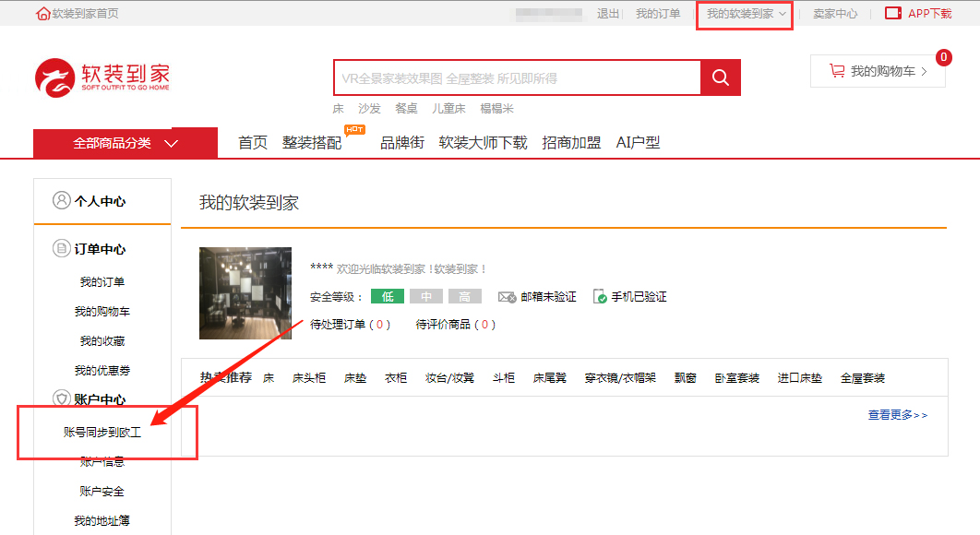
Task: Open the APP下载 link
Action: tap(929, 14)
